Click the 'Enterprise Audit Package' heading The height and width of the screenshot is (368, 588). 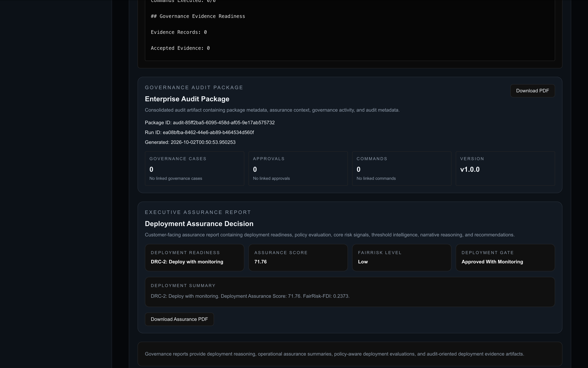coord(187,99)
